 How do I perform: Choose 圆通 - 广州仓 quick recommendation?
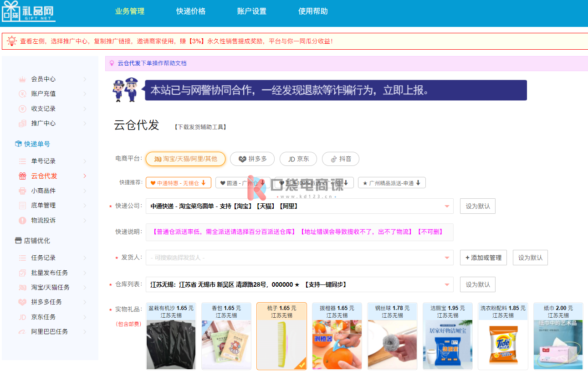[x=243, y=183]
